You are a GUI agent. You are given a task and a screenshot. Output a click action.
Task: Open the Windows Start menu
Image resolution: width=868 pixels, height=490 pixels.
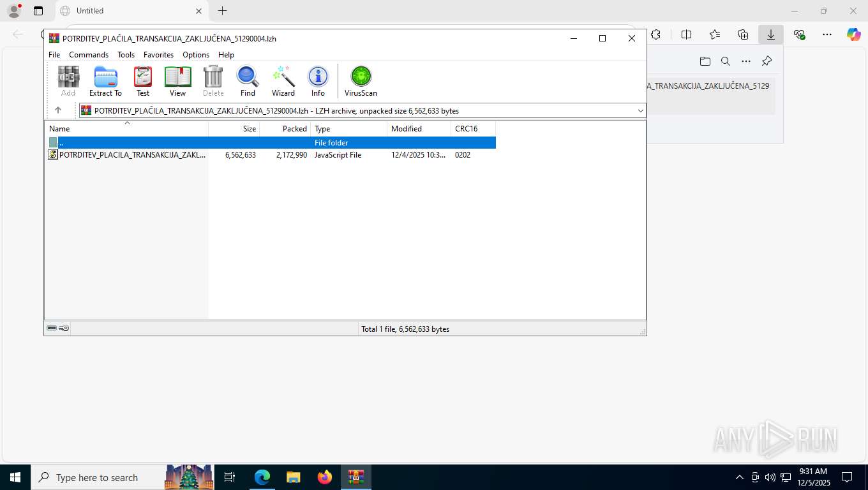pos(15,477)
